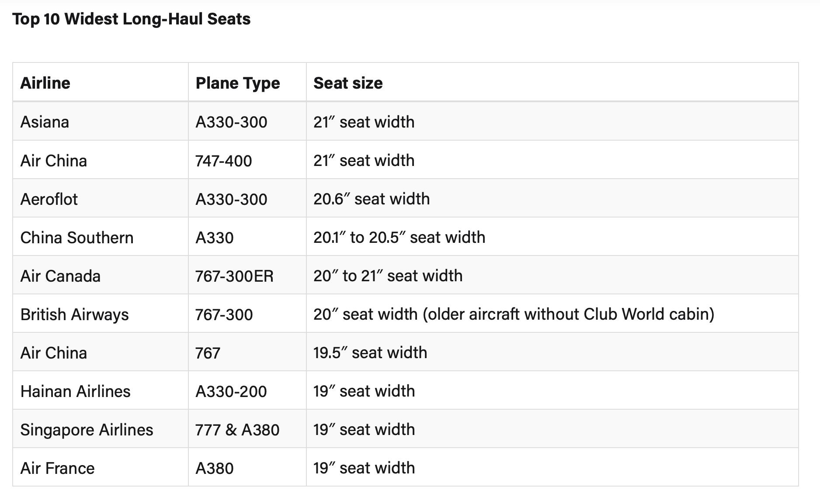Select the 777 & A380 cell

247,429
